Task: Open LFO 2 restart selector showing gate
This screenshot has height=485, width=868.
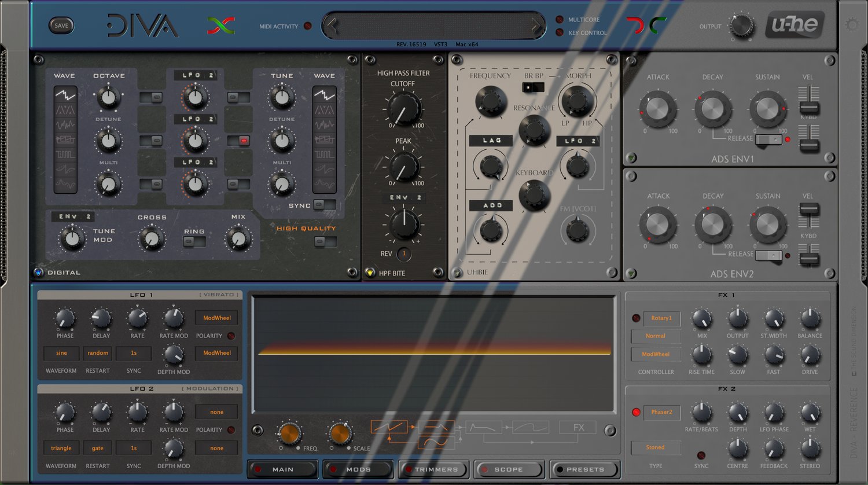Action: tap(98, 448)
